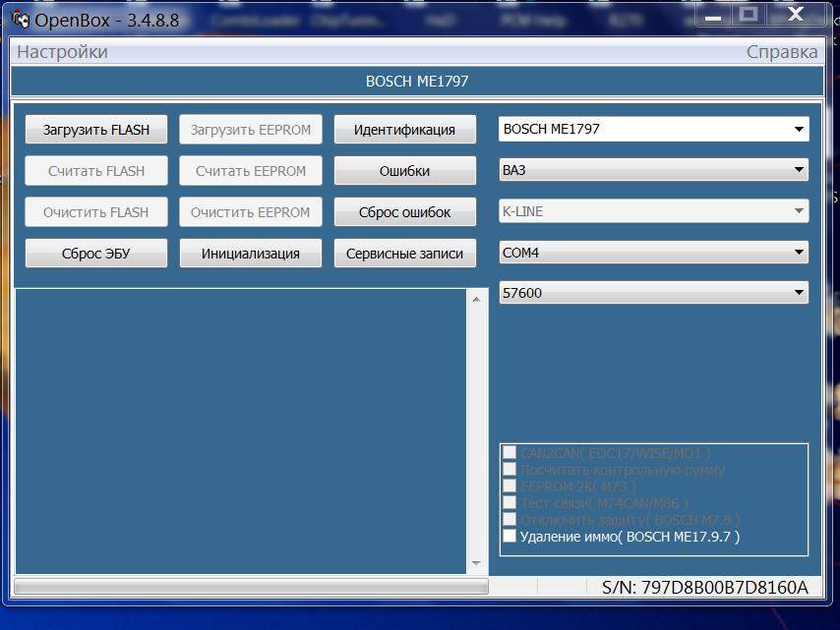Enable Удаление иммо (BOSCH ME17.9.7) checkbox
Image resolution: width=840 pixels, height=630 pixels.
[x=510, y=536]
